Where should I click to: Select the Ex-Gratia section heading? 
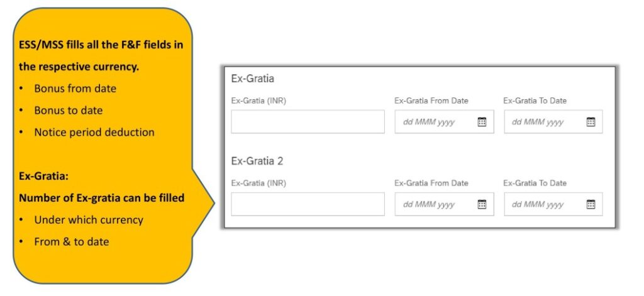pos(252,79)
